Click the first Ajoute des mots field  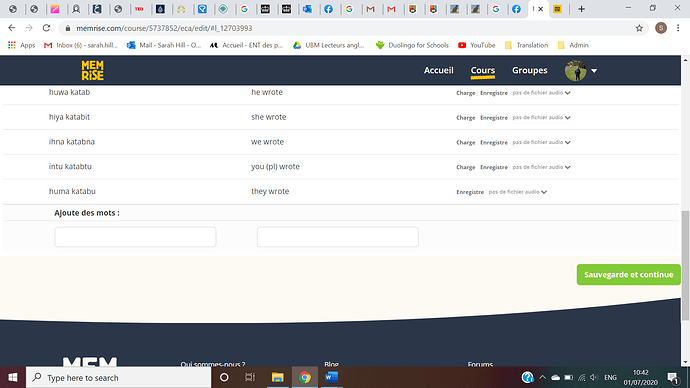[x=135, y=237]
